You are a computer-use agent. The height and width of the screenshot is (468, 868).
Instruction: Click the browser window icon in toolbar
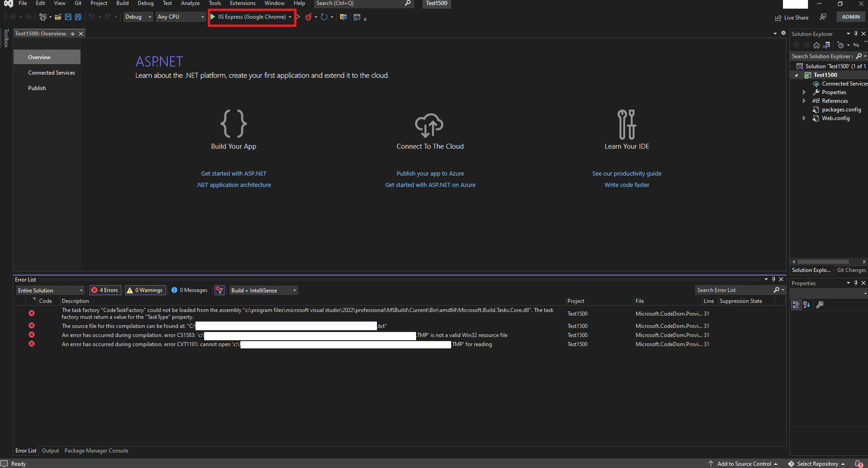tap(357, 17)
